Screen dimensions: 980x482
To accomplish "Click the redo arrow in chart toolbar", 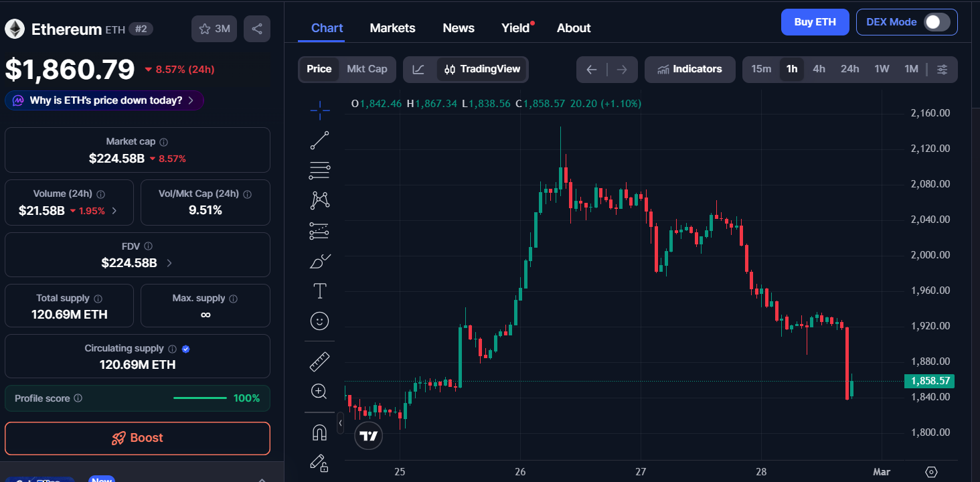I will point(622,70).
